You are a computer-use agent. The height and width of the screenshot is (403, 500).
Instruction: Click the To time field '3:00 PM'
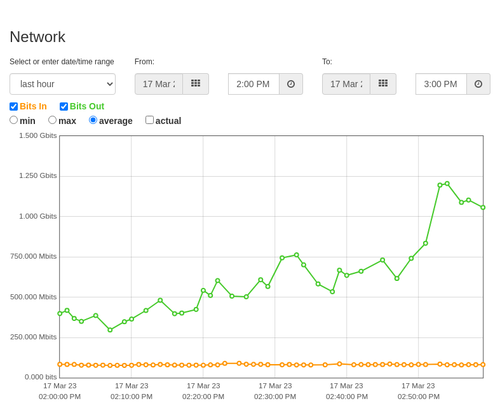441,84
